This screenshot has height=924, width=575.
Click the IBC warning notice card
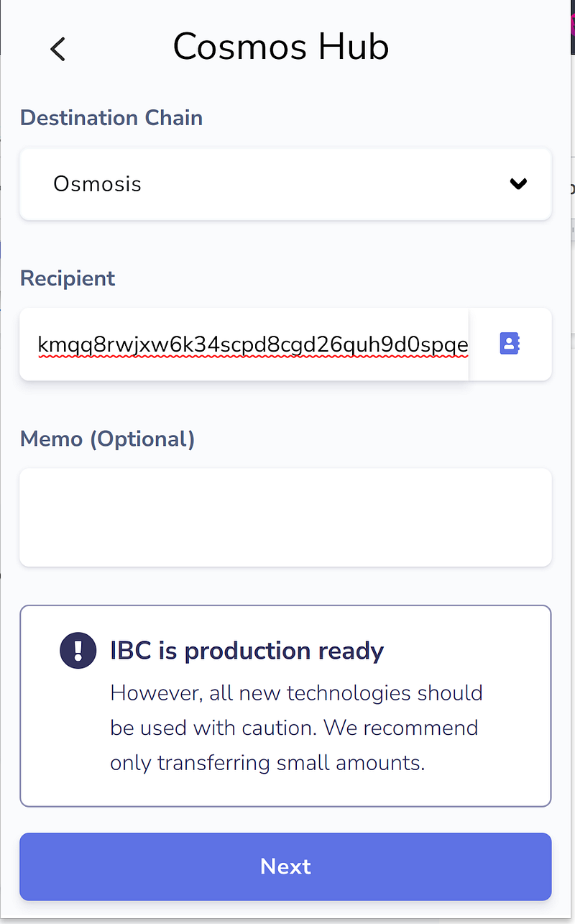click(x=285, y=706)
